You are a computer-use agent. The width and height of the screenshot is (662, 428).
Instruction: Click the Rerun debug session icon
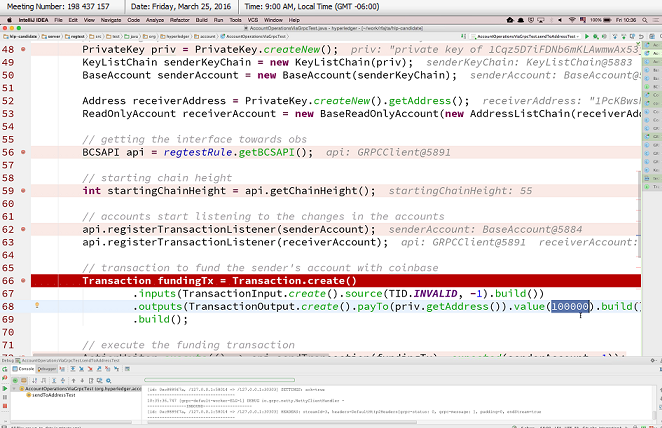pyautogui.click(x=5, y=369)
